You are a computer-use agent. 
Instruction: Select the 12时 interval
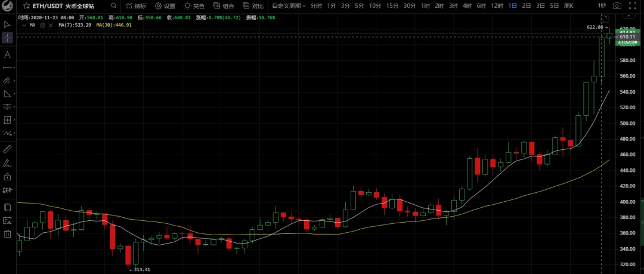coord(497,6)
